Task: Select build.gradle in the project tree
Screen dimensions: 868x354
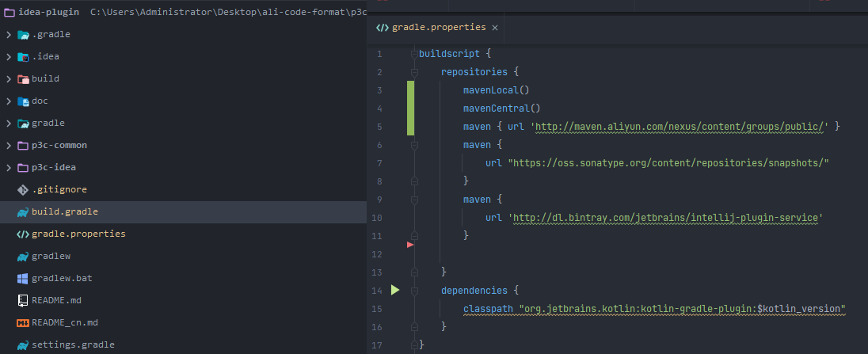Action: point(65,212)
